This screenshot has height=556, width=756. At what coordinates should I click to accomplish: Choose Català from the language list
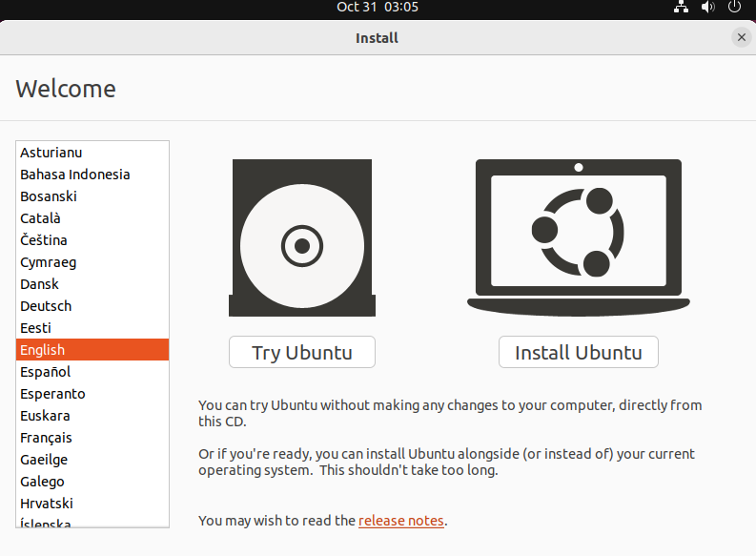(92, 218)
